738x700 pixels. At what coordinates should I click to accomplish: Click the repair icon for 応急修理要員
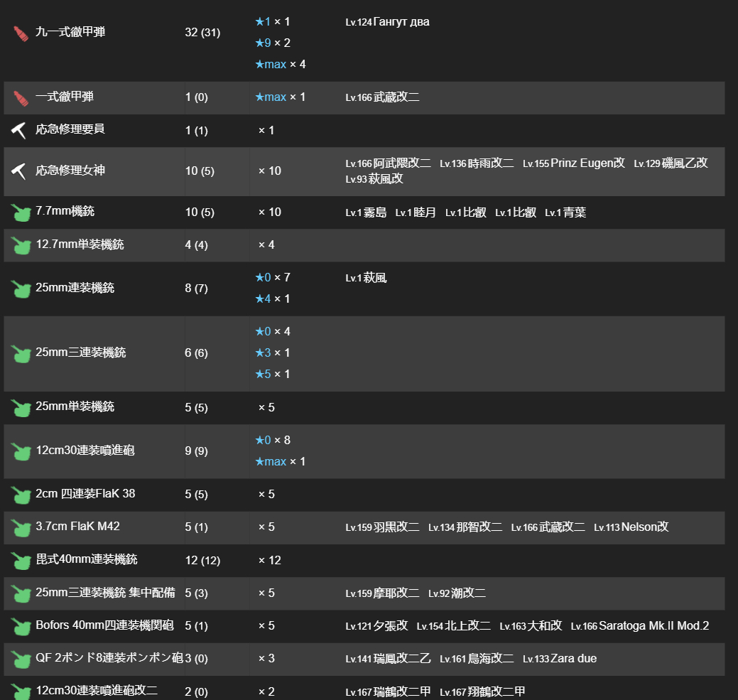point(19,130)
